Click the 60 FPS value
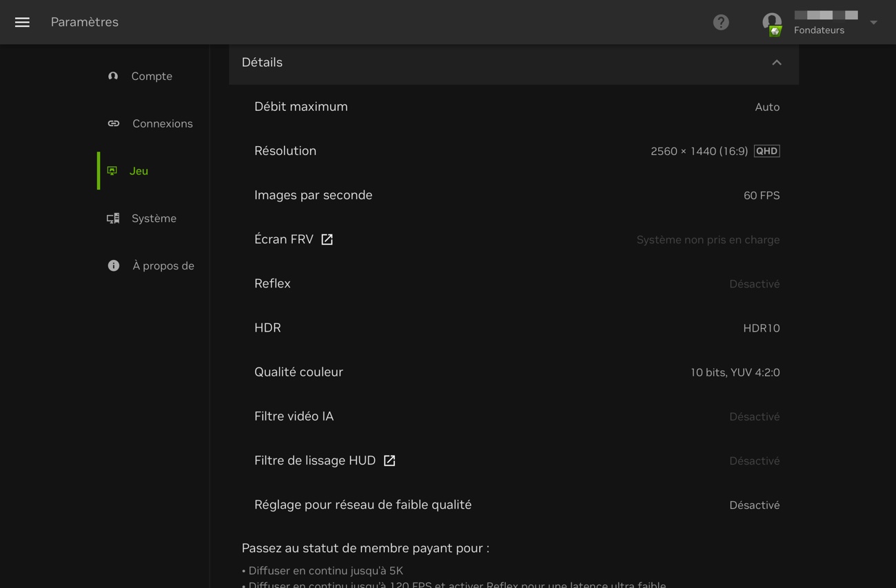 [x=761, y=196]
